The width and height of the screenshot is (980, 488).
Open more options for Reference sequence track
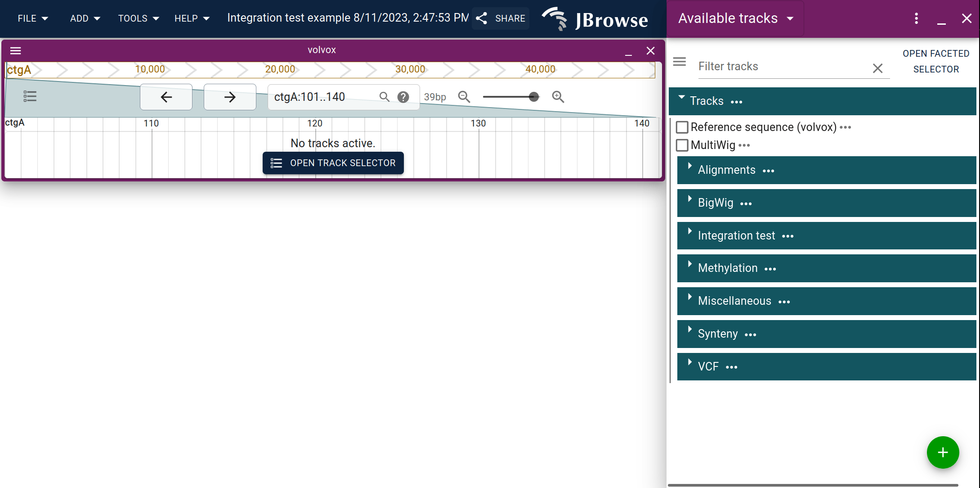(x=846, y=127)
